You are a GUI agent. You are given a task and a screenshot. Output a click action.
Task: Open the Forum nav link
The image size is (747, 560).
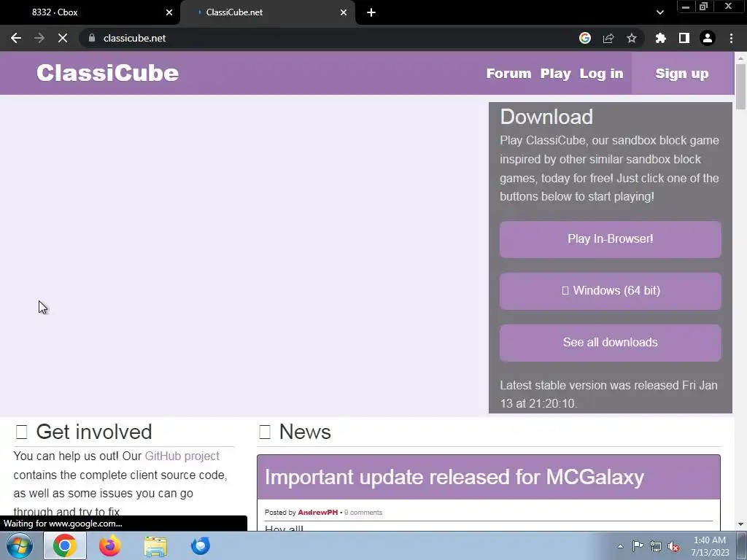point(508,74)
